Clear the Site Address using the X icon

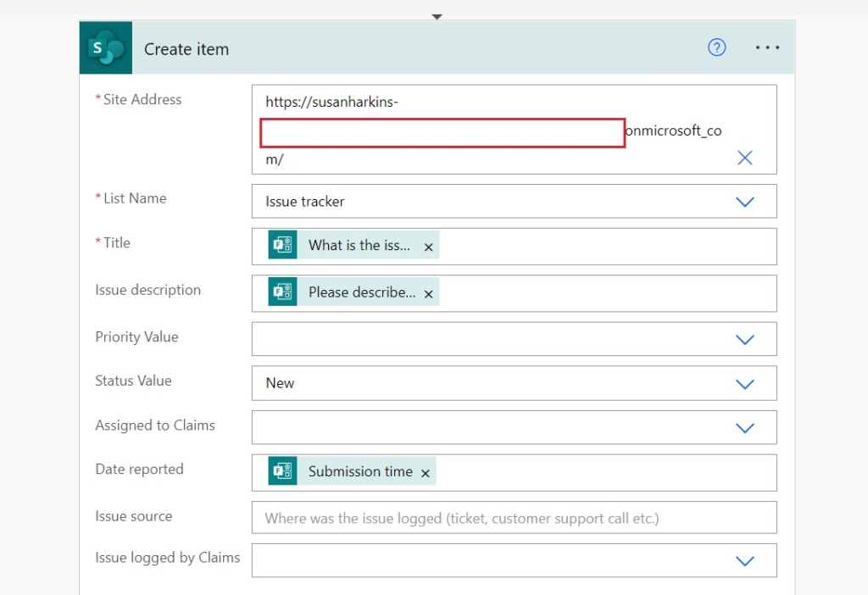click(x=744, y=157)
